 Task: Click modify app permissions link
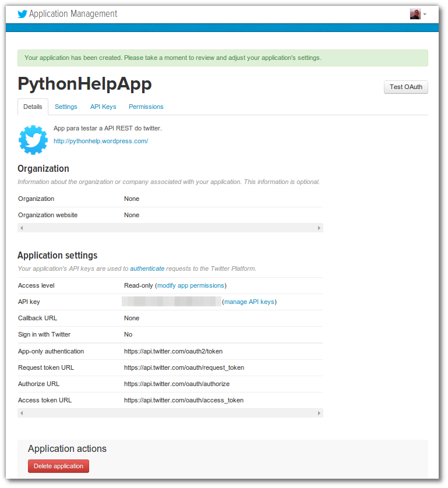pyautogui.click(x=191, y=285)
